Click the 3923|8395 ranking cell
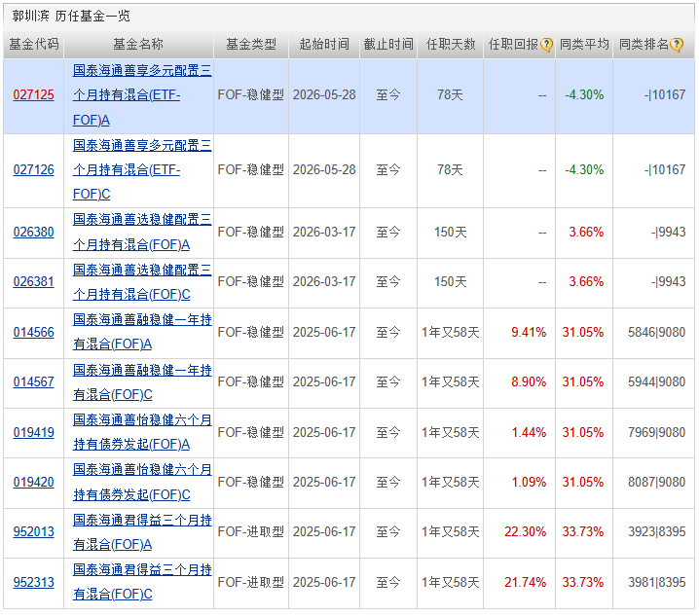The height and width of the screenshot is (616, 699). click(656, 531)
